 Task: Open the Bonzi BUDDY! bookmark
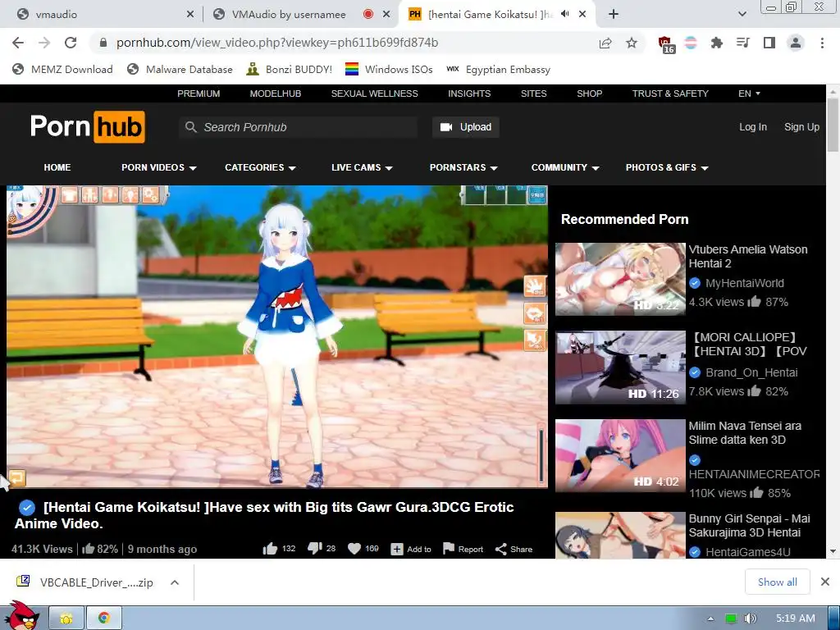290,69
